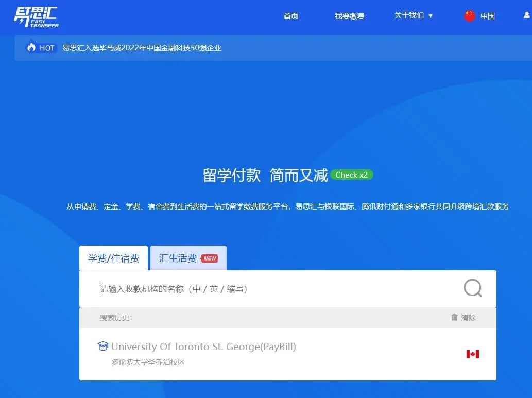Image resolution: width=532 pixels, height=398 pixels.
Task: Click the dropdown arrow beside 关于我们
Action: 431,16
